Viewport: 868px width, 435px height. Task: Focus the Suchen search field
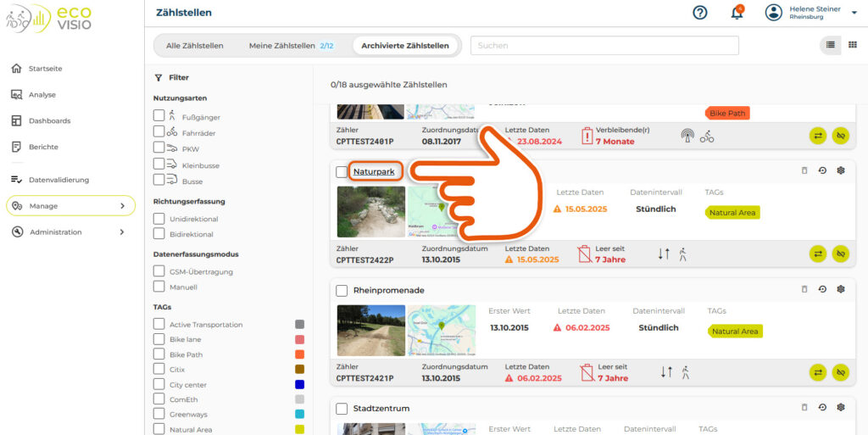tap(604, 46)
